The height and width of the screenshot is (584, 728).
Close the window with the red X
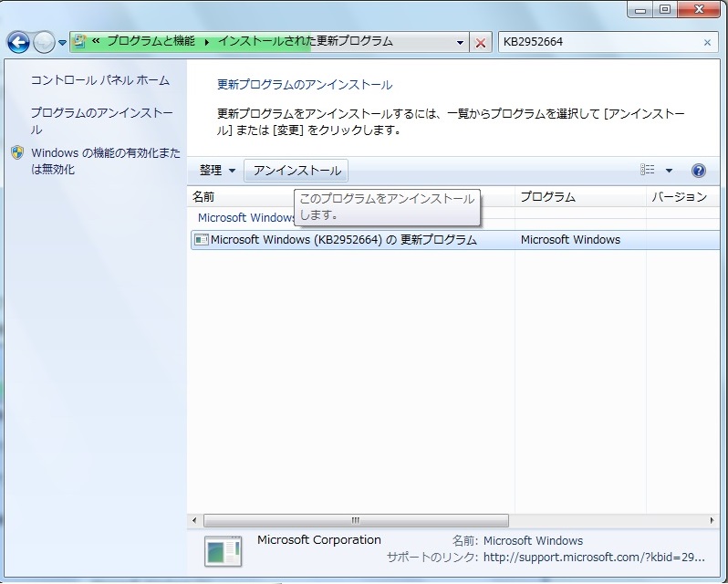[x=699, y=10]
